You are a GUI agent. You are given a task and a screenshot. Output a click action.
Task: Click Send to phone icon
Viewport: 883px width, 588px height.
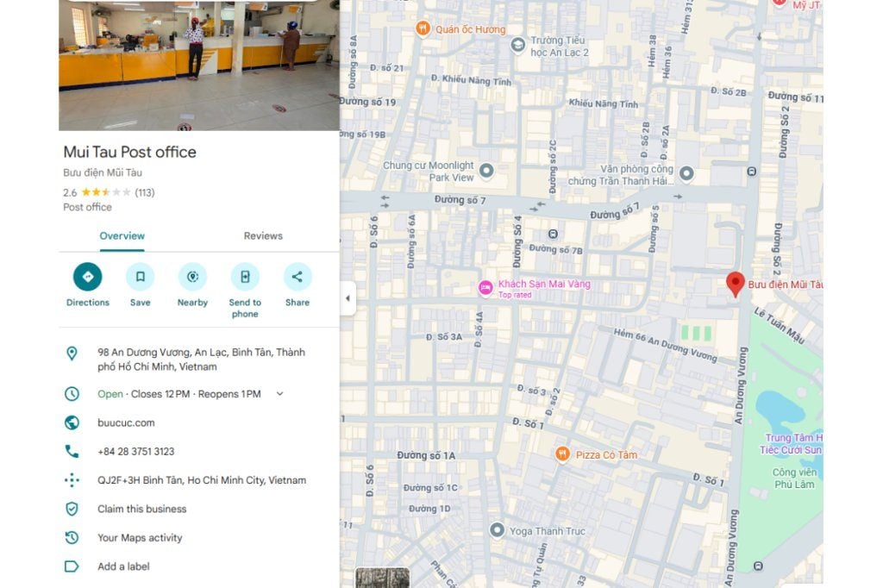point(245,277)
